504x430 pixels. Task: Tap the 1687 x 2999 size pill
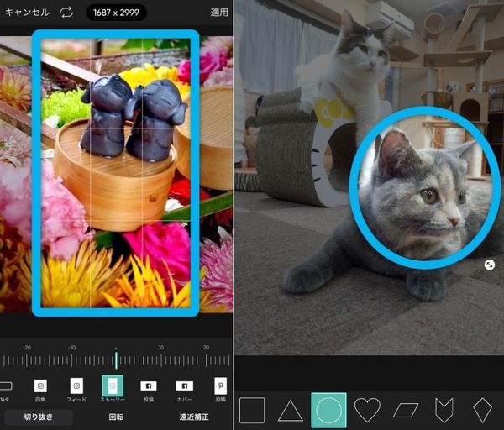point(117,13)
